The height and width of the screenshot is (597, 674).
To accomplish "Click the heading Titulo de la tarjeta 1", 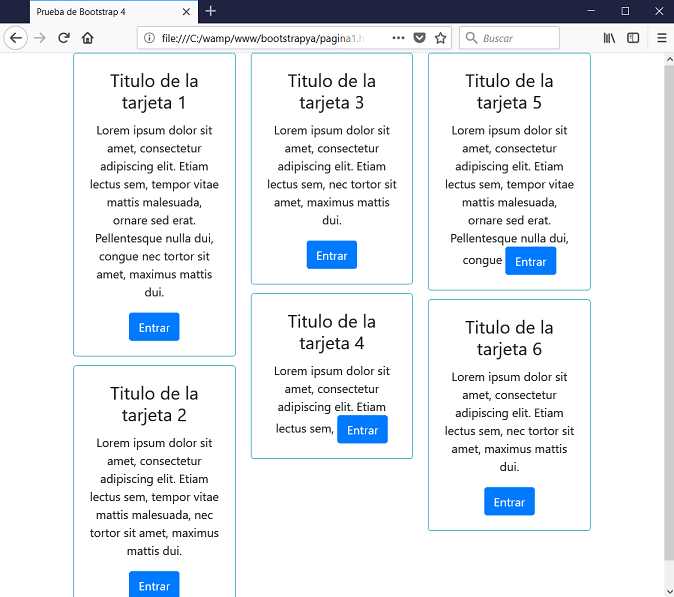I will (x=154, y=92).
